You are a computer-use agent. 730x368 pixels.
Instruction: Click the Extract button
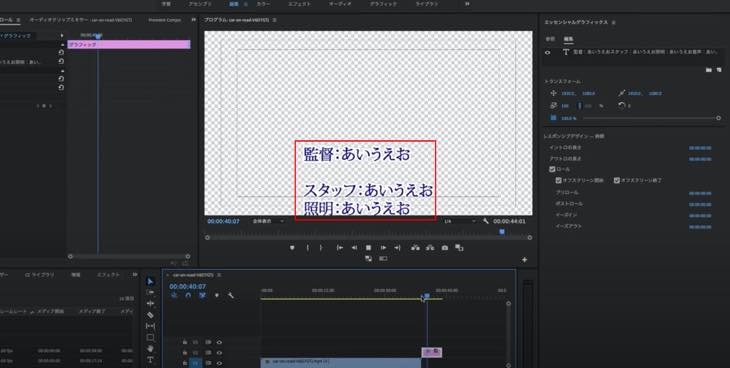pos(430,248)
